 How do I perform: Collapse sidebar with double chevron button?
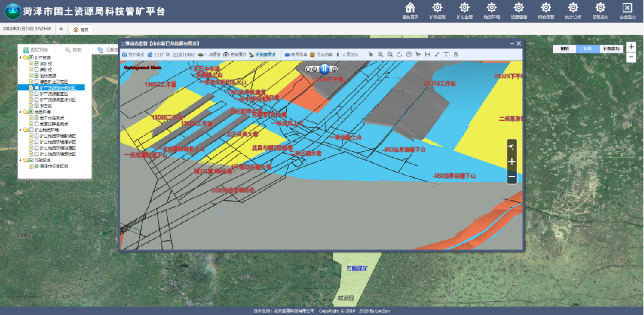(x=61, y=29)
